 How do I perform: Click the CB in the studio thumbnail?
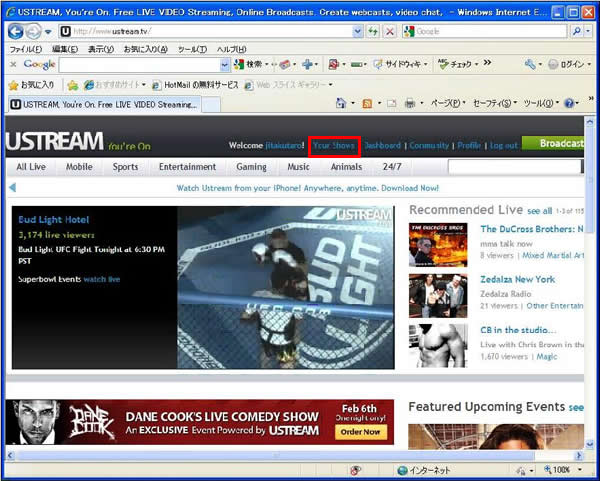(x=438, y=346)
